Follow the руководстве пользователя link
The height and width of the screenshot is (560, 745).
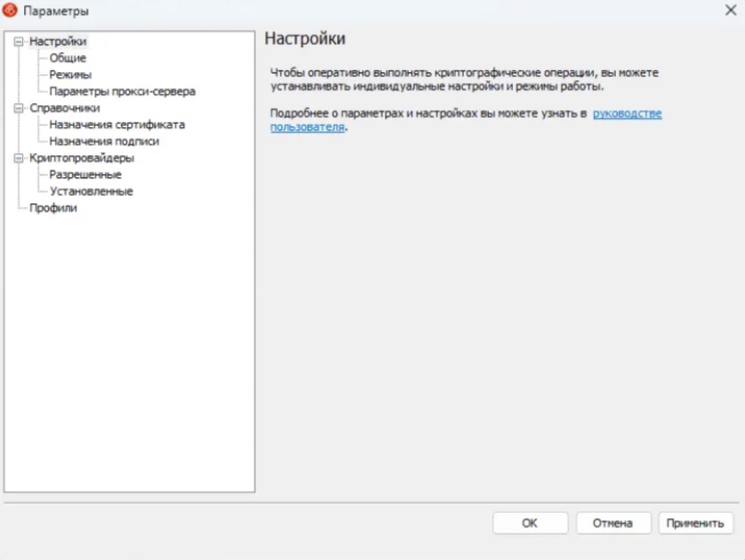tap(627, 114)
